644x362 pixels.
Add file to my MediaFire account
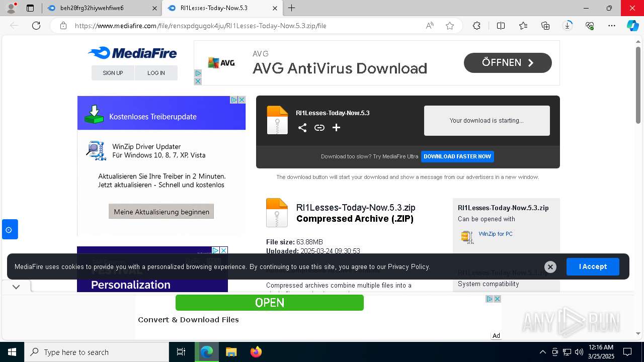[337, 128]
